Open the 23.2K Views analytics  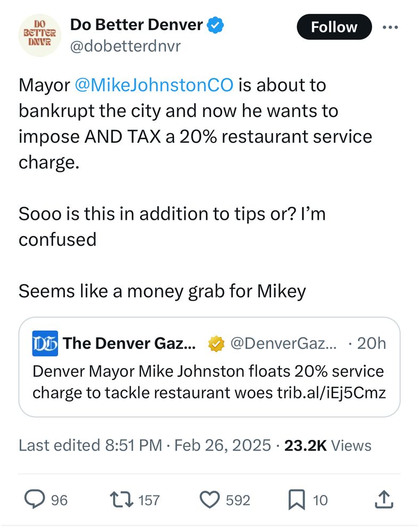327,445
